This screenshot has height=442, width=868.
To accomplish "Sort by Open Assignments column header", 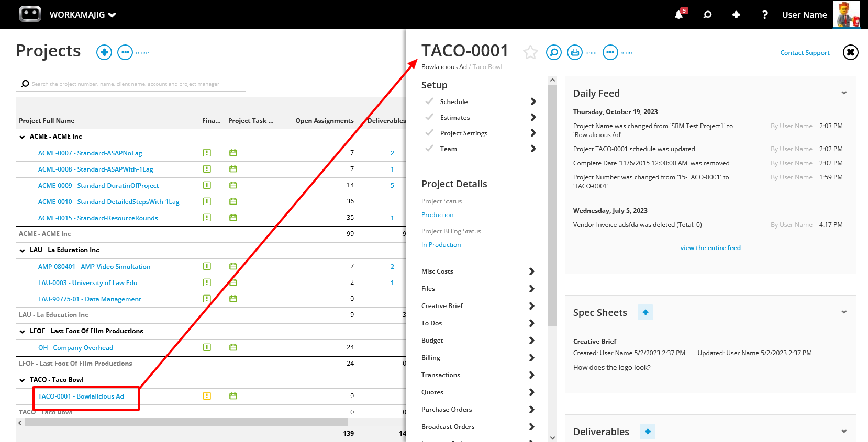I will [325, 121].
